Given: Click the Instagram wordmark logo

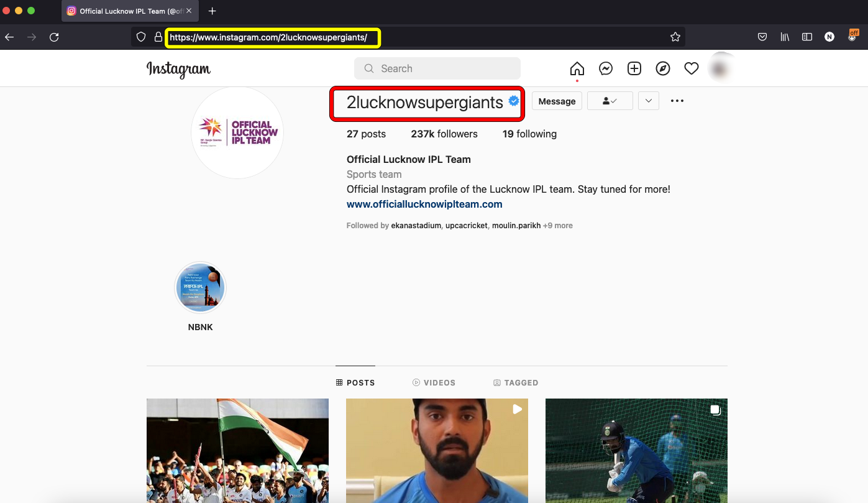Looking at the screenshot, I should tap(178, 69).
